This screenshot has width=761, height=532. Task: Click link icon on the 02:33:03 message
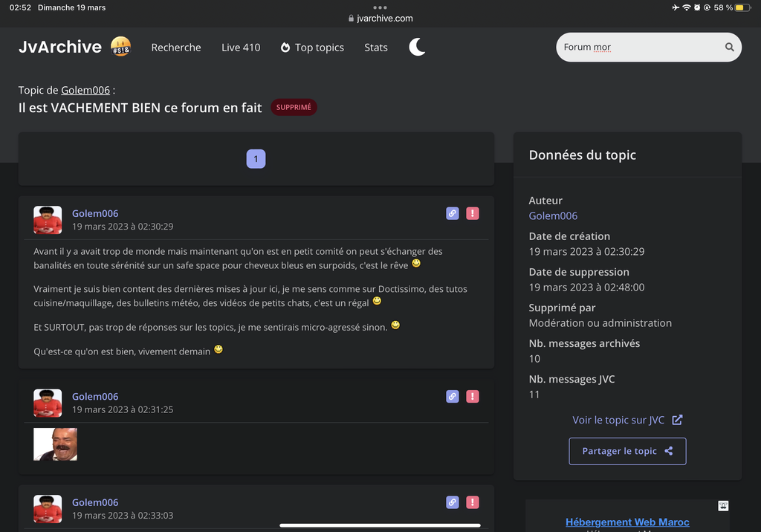pos(452,502)
